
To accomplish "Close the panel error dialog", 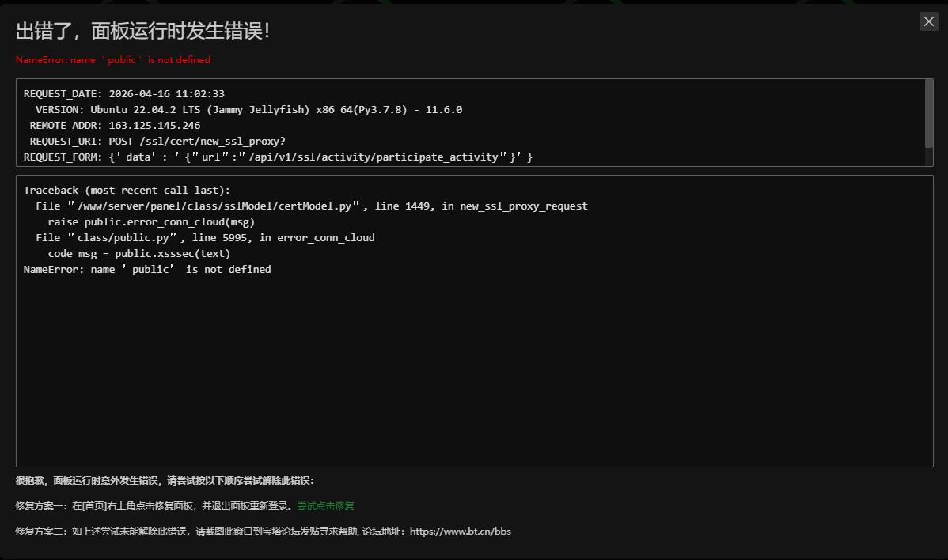I will pyautogui.click(x=929, y=21).
